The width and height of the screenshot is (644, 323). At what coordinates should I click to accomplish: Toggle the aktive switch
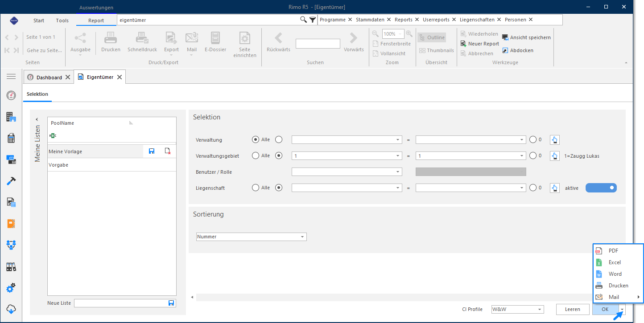tap(601, 188)
